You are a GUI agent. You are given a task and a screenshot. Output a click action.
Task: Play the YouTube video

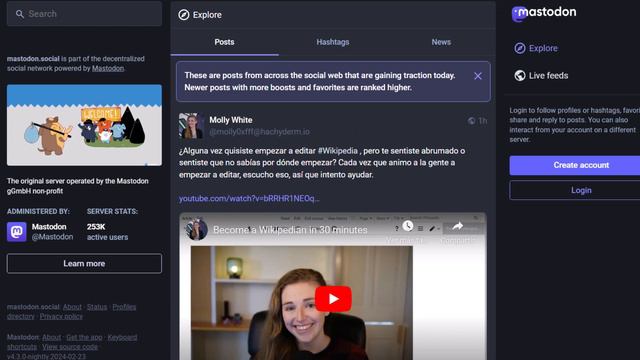click(333, 299)
